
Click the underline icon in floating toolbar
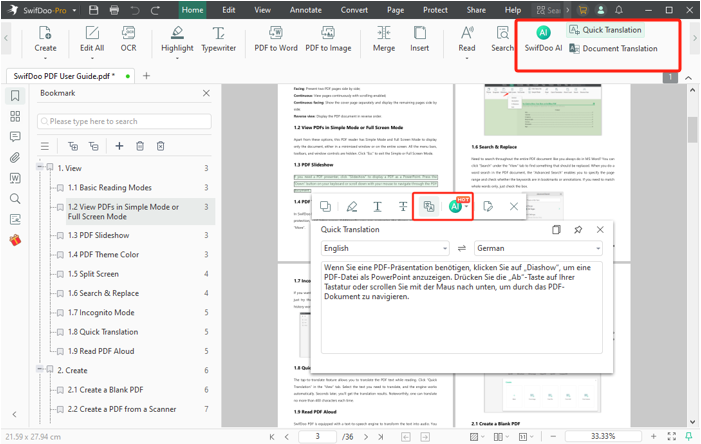tap(377, 206)
